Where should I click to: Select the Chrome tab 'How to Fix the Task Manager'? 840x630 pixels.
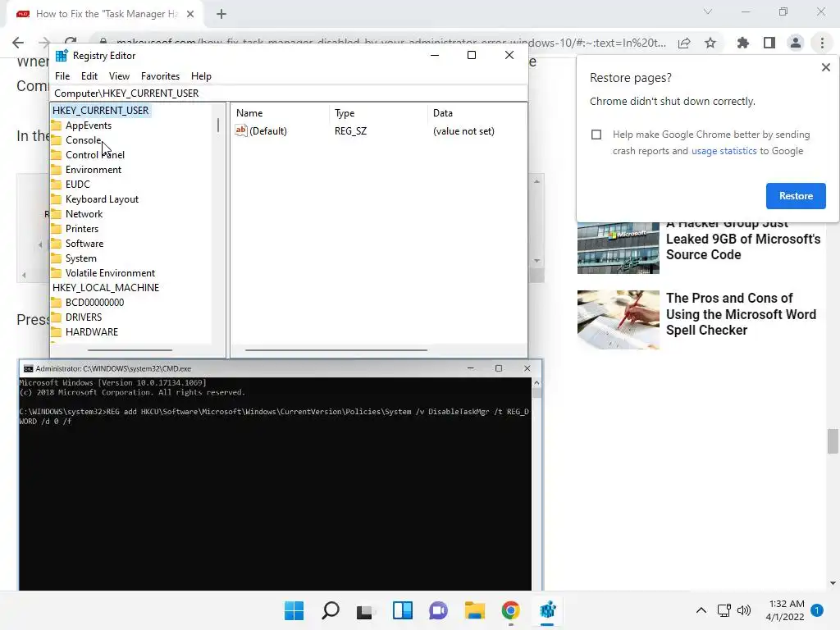coord(106,14)
